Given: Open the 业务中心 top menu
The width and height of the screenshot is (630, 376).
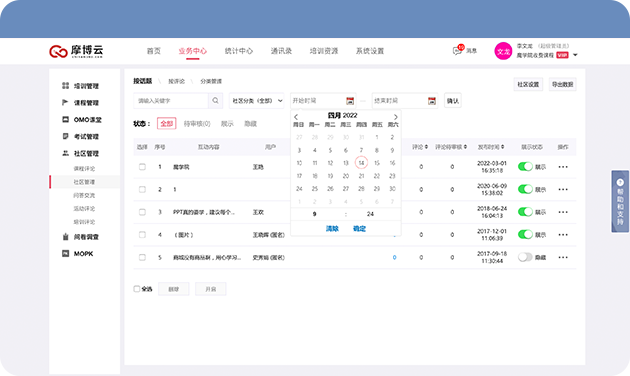Looking at the screenshot, I should click(192, 51).
